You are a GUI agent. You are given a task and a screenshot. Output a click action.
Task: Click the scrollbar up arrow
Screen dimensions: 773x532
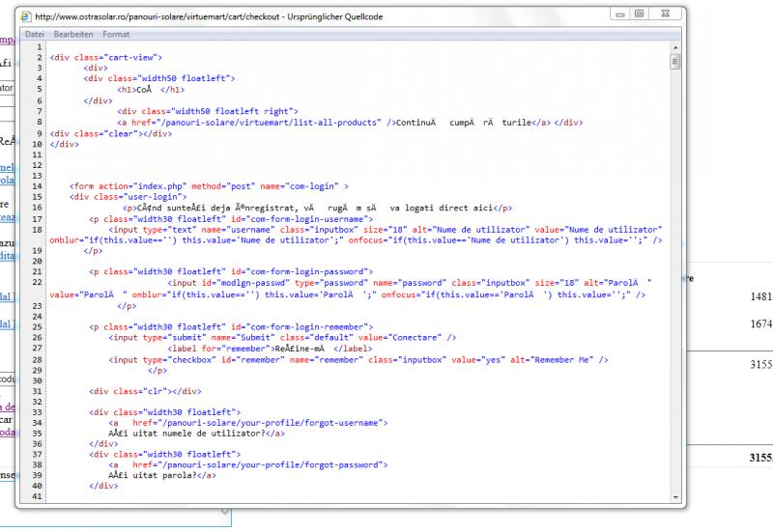point(675,47)
